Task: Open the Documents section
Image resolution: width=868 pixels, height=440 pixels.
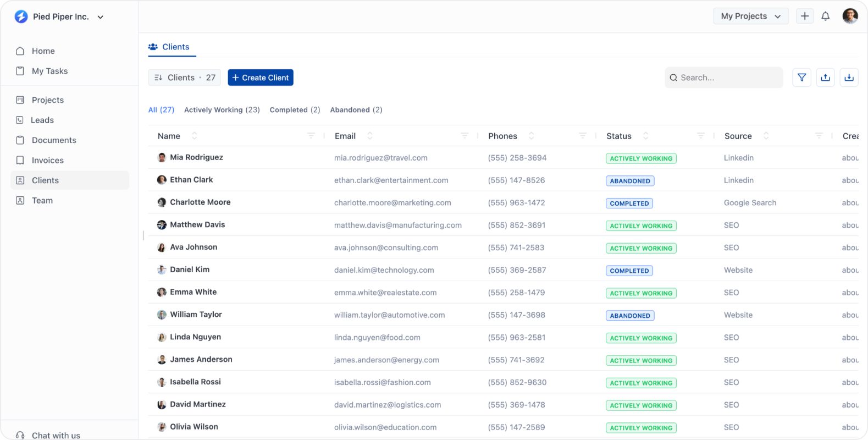Action: [x=54, y=140]
